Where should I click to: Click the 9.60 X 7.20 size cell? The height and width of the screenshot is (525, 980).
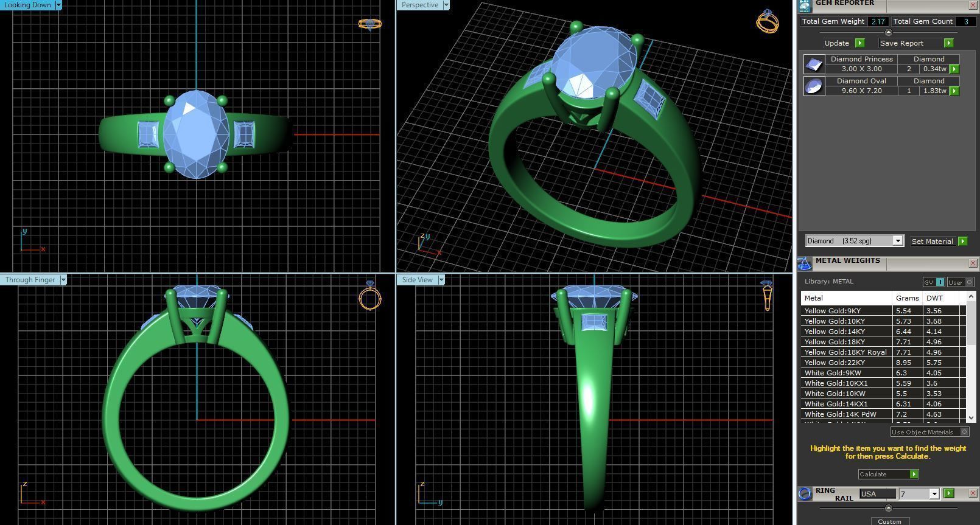[x=861, y=91]
